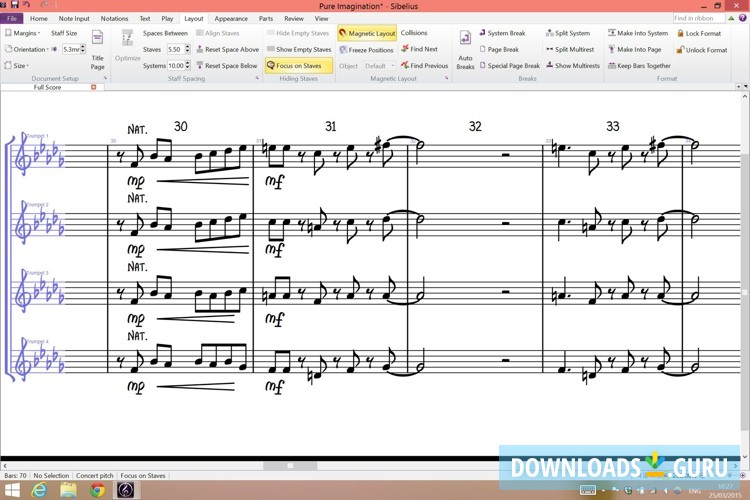Screen dimensions: 750x500
Task: Toggle Collisions display
Action: [x=414, y=33]
